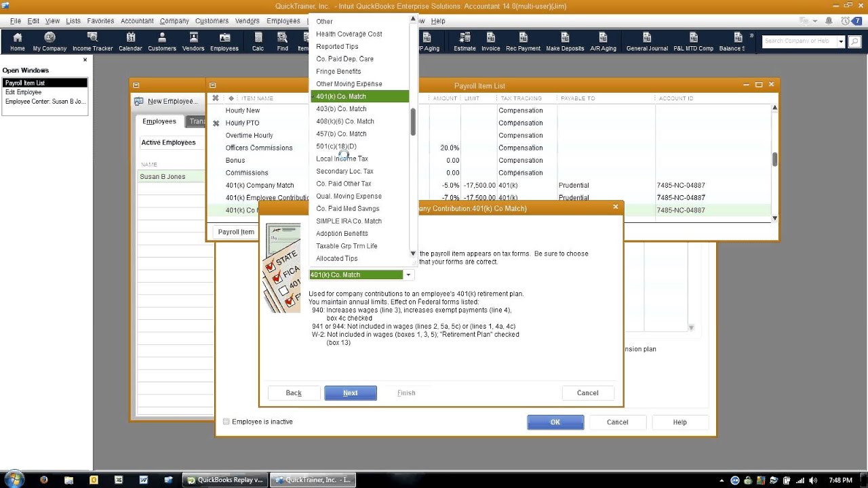Select Edit Employee in Open Windows
The height and width of the screenshot is (488, 868).
point(45,92)
